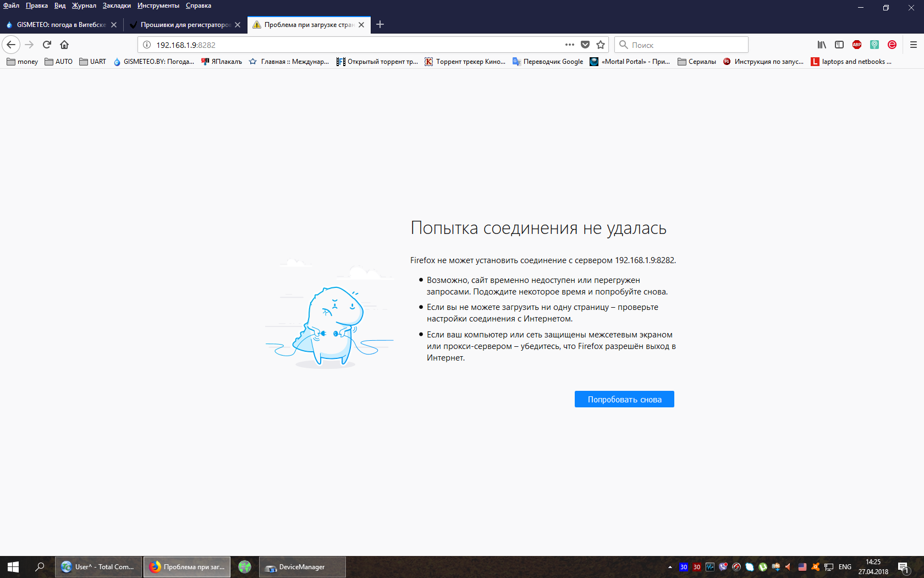
Task: Open the Журнал menu
Action: (x=84, y=6)
